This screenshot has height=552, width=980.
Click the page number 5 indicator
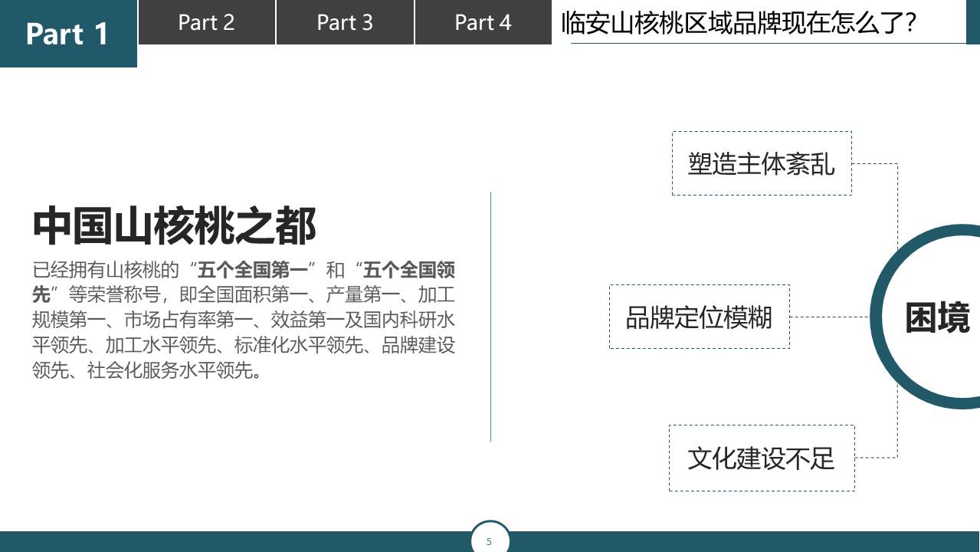490,540
